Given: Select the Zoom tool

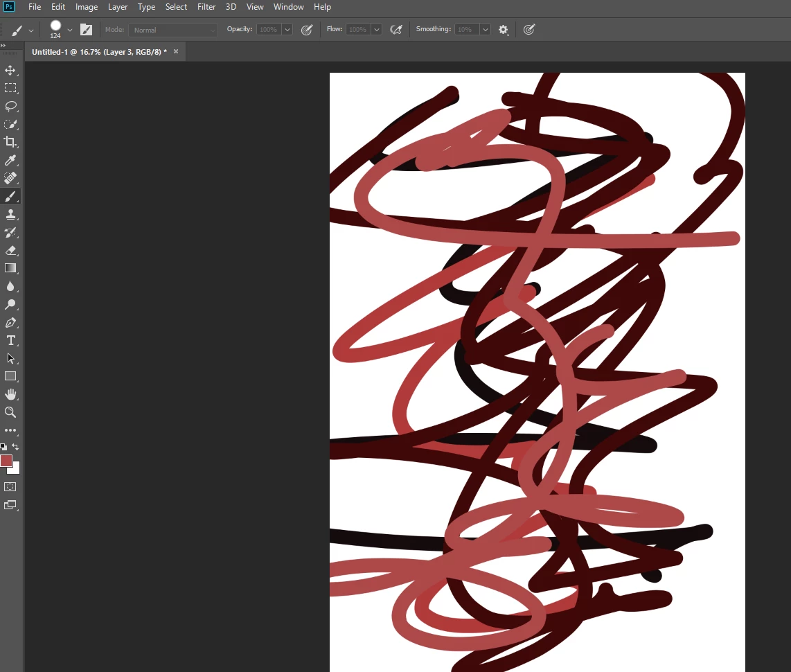Looking at the screenshot, I should [x=10, y=412].
